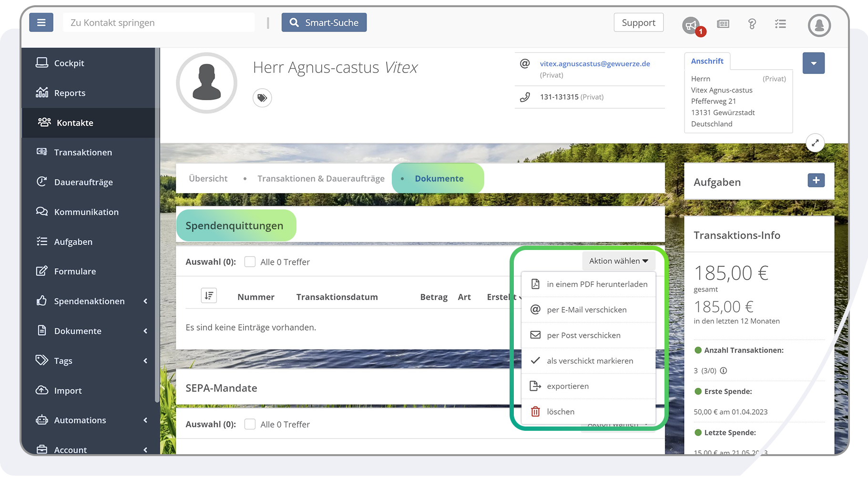This screenshot has width=868, height=489.
Task: Tick Alle 0 Treffer checkbox under SEPA-Mandate
Action: click(x=250, y=424)
